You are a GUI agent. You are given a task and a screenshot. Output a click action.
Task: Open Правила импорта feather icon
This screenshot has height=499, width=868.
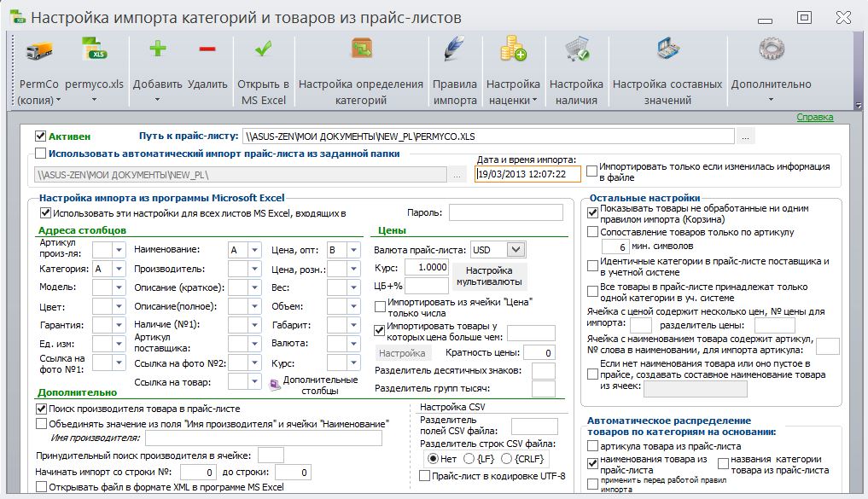(454, 48)
